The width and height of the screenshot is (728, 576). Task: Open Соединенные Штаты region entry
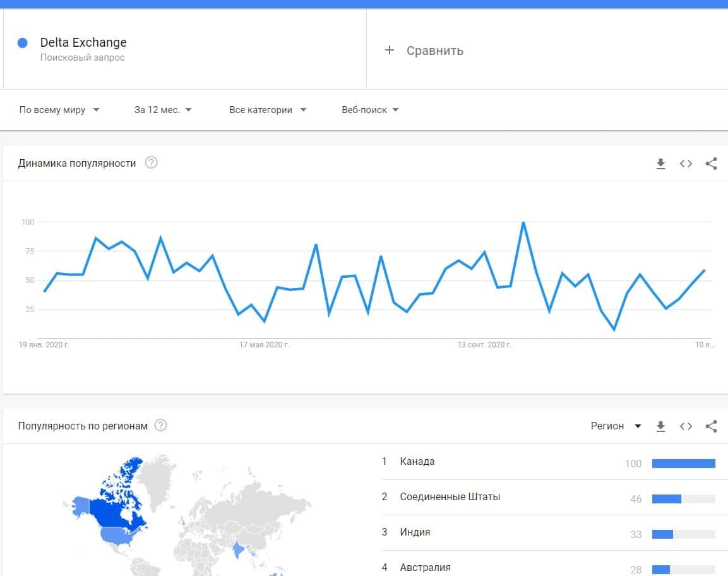(x=450, y=497)
